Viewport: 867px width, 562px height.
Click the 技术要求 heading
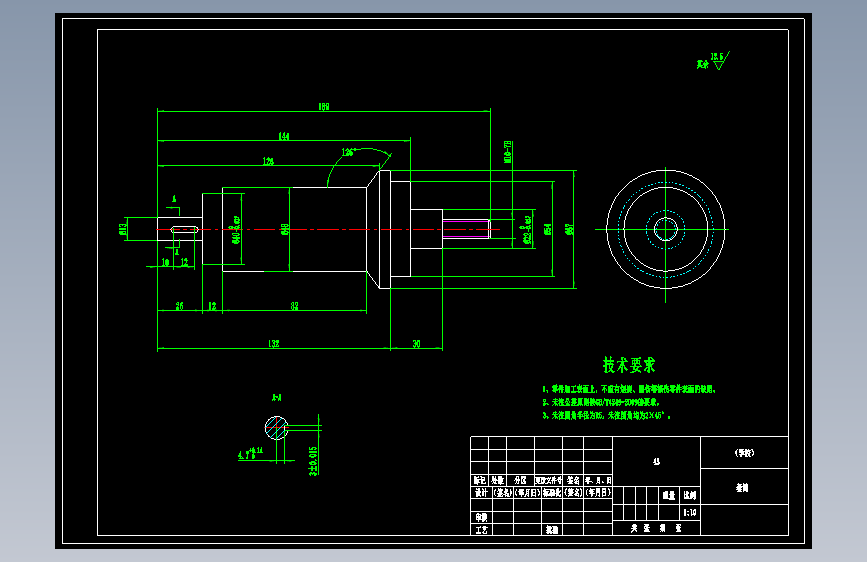pos(629,365)
